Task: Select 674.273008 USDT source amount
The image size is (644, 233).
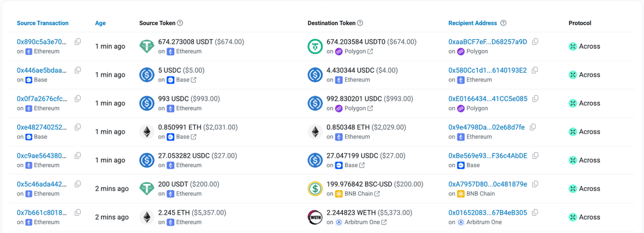Action: [x=185, y=42]
